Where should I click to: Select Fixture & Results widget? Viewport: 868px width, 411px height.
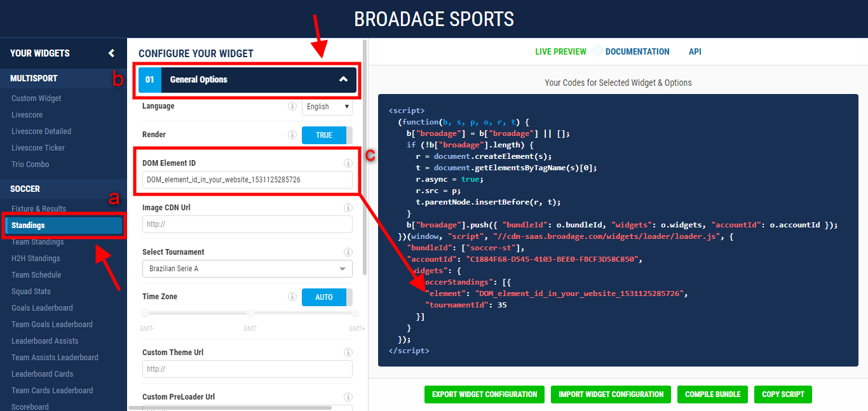[x=39, y=209]
